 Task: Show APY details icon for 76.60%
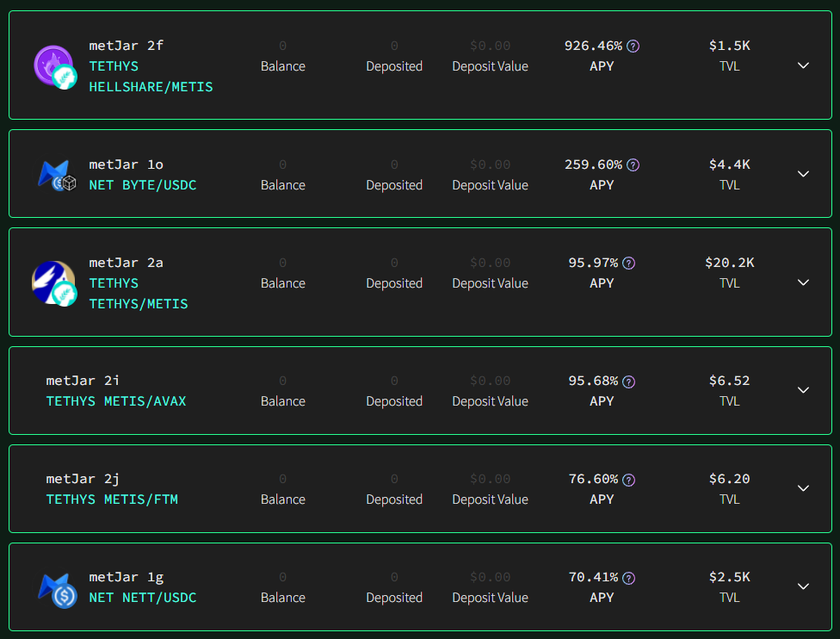point(629,480)
